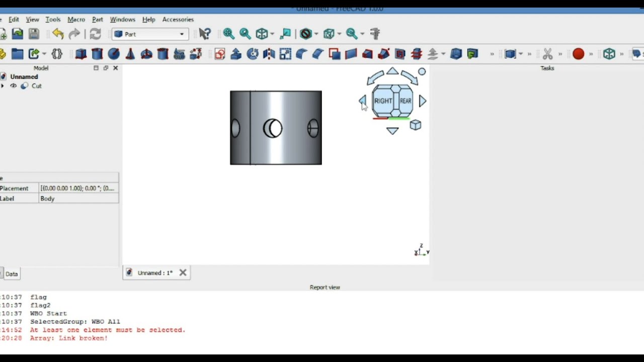Open the draw style dropdown arrow

tap(316, 34)
